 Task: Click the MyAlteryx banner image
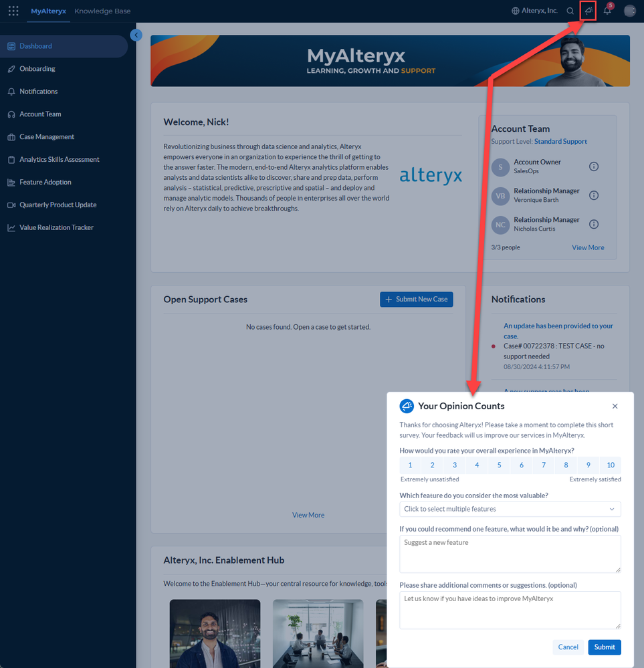(x=390, y=61)
